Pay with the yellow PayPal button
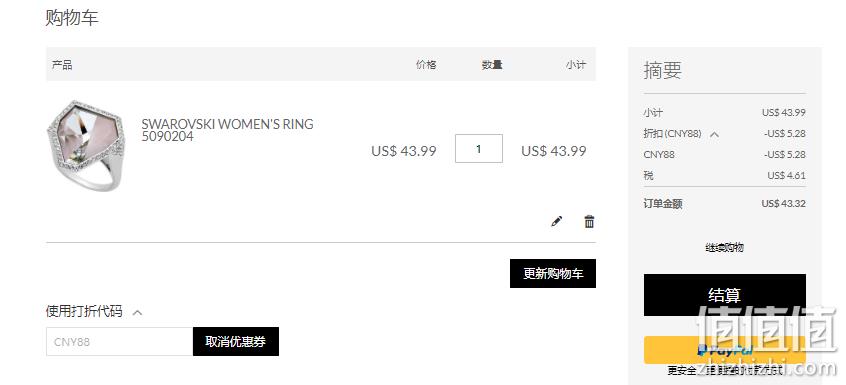 [x=725, y=350]
